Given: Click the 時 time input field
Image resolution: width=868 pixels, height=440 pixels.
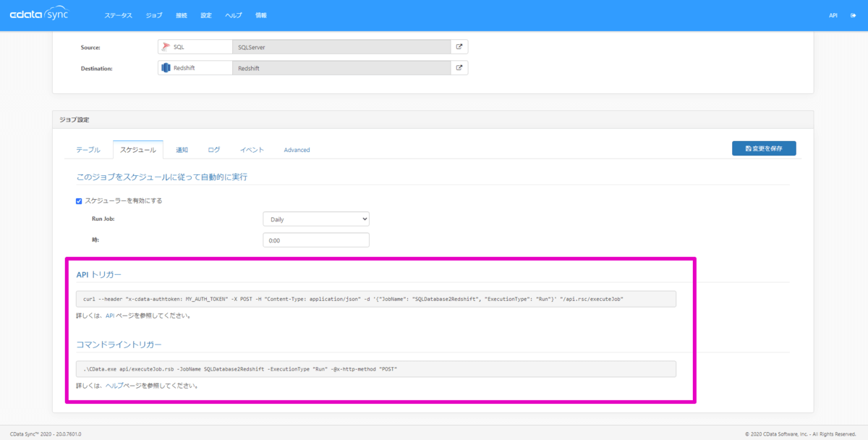Looking at the screenshot, I should [316, 240].
